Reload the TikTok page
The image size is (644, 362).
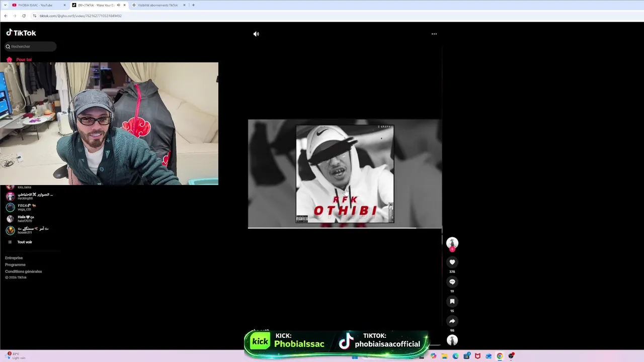pyautogui.click(x=24, y=16)
